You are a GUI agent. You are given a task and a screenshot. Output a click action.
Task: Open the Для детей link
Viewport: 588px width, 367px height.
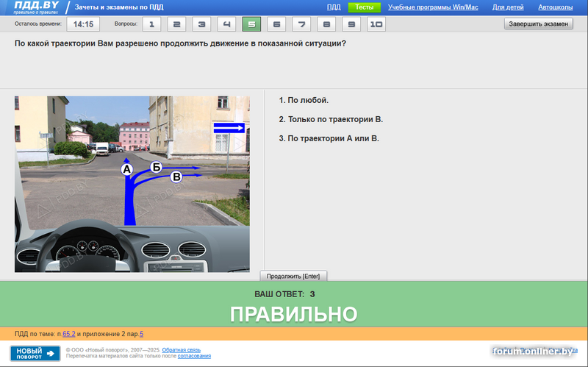[508, 7]
